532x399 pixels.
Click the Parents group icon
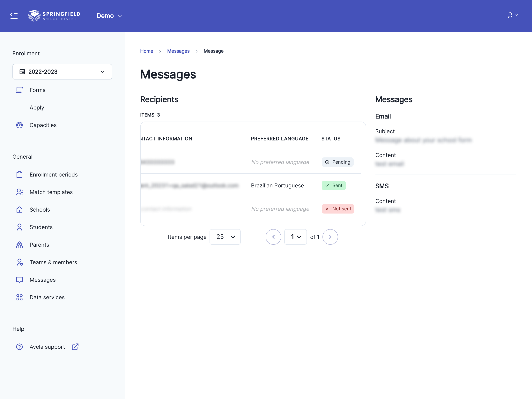point(19,245)
